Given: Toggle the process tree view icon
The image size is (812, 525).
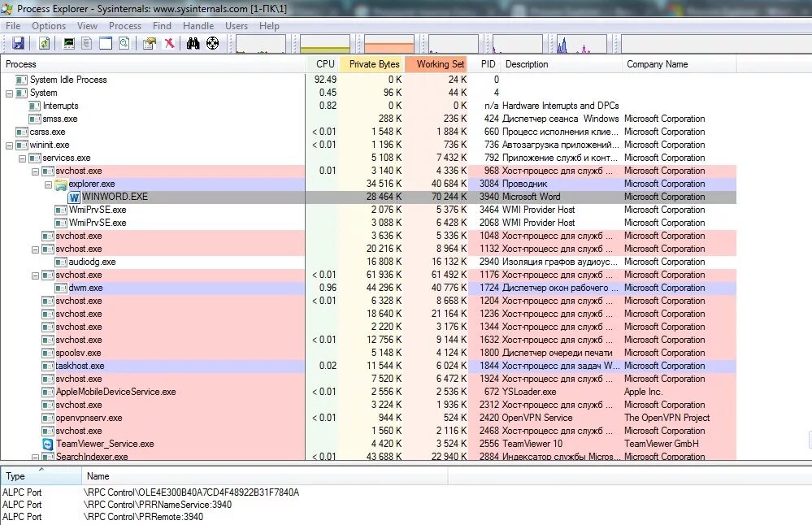Looking at the screenshot, I should (87, 44).
